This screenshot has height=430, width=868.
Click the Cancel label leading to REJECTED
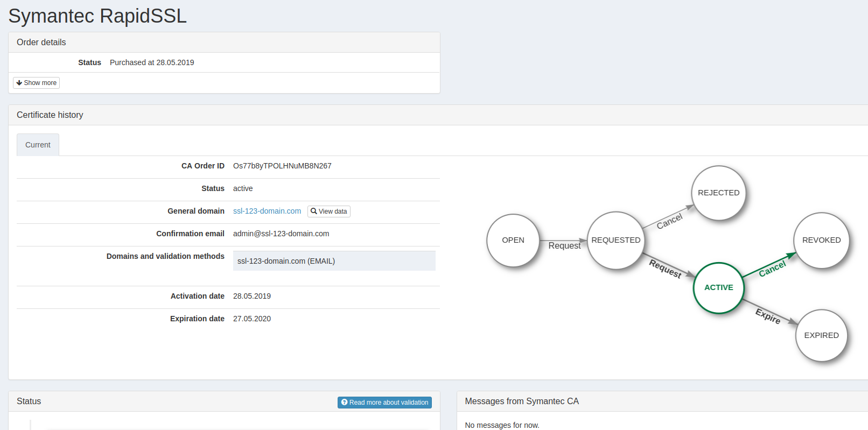click(669, 221)
